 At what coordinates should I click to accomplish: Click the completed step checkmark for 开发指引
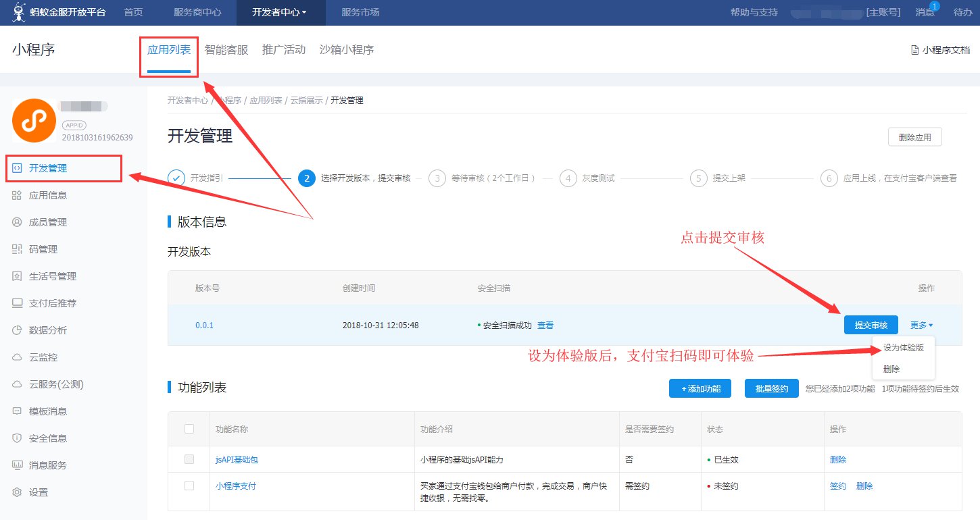176,178
